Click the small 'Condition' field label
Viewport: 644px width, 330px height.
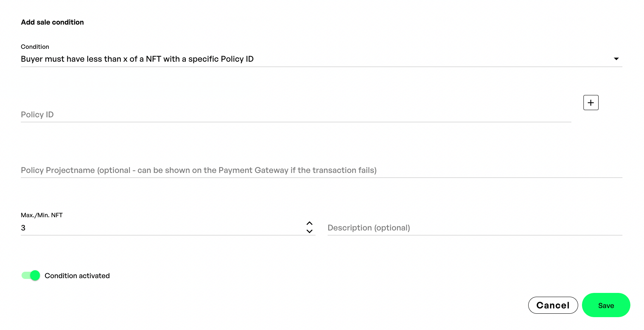(35, 47)
